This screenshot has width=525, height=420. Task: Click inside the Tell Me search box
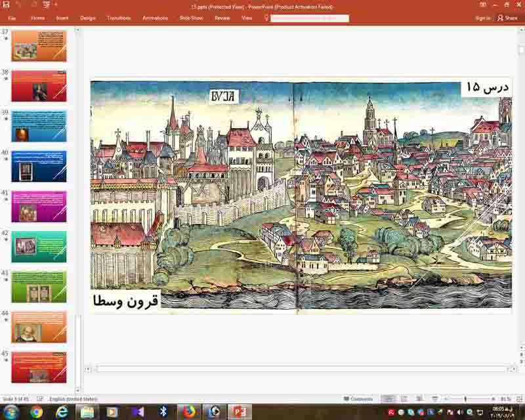310,18
